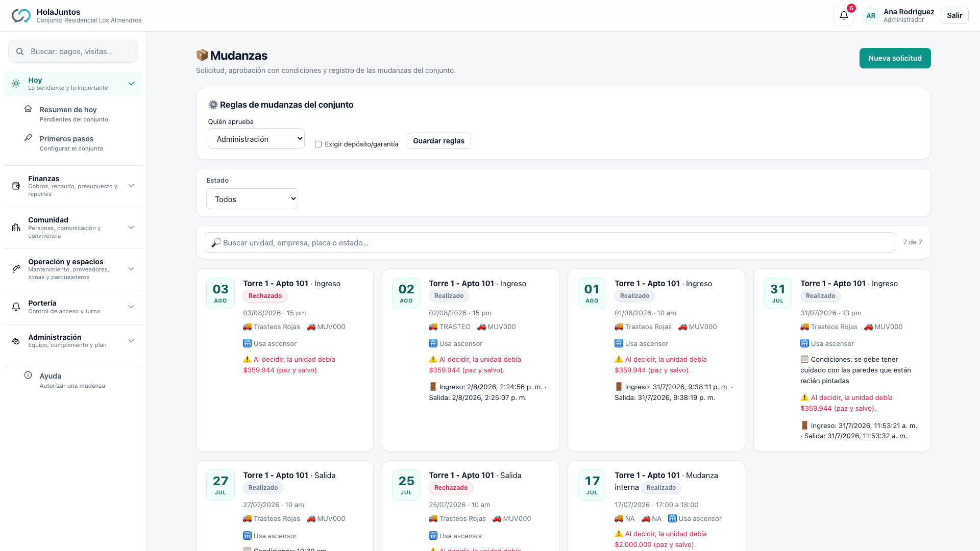Click Guardar reglas button
The height and width of the screenshot is (551, 980).
(x=438, y=141)
